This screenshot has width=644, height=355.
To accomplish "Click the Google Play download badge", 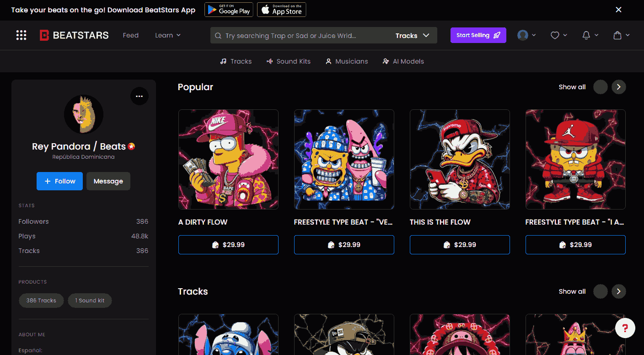I will 229,10.
